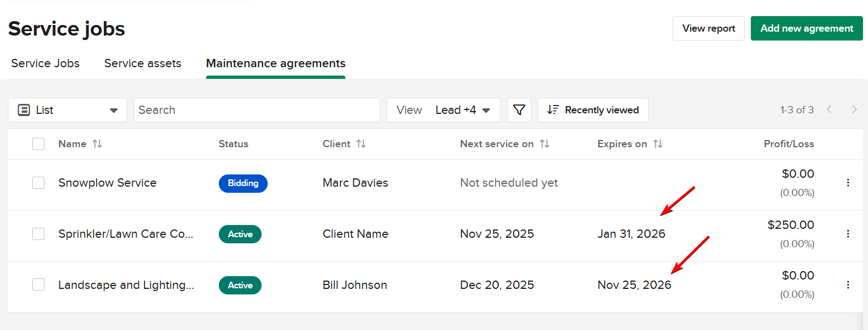This screenshot has width=868, height=330.
Task: Click the View report button
Action: (708, 28)
